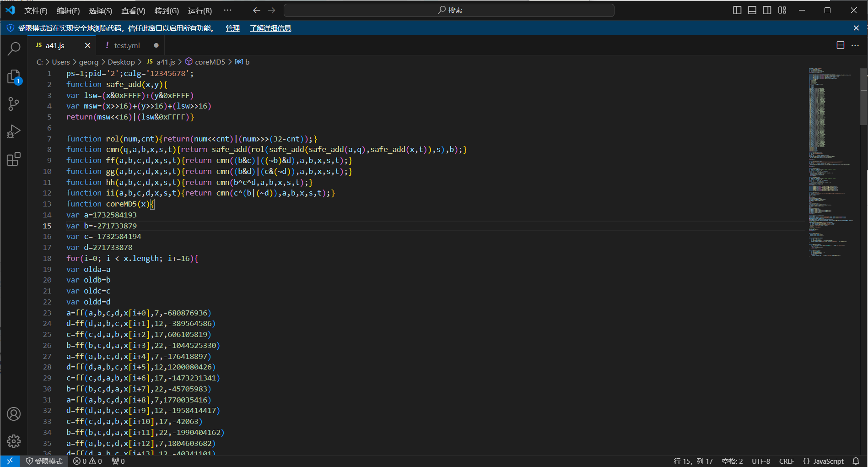The width and height of the screenshot is (868, 467).
Task: Change the CRLF line ending
Action: [x=787, y=461]
